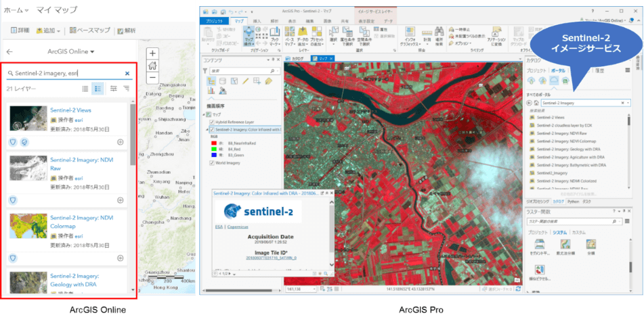Viewport: 644px width, 320px height.
Task: Open the Bookmarks tool in ribbon
Action: pos(275,36)
